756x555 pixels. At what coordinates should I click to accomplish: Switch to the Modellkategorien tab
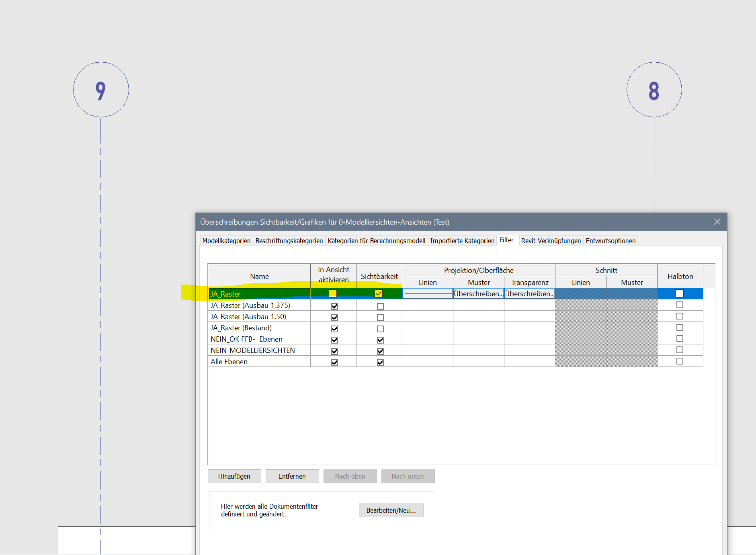tap(226, 241)
